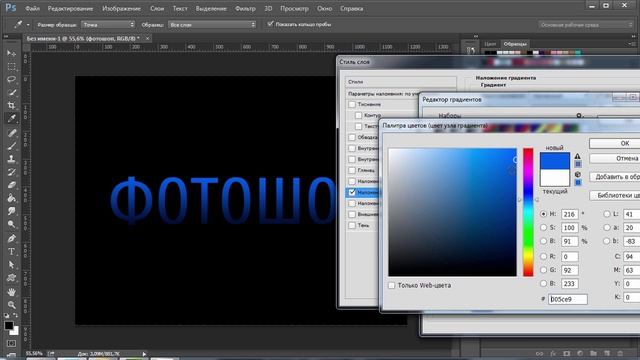Select the Lasso tool
This screenshot has width=640, height=360.
click(11, 80)
